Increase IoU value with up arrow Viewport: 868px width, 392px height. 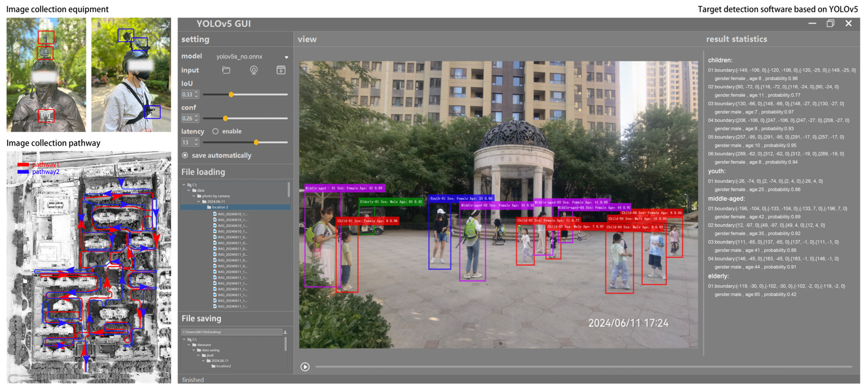point(196,93)
